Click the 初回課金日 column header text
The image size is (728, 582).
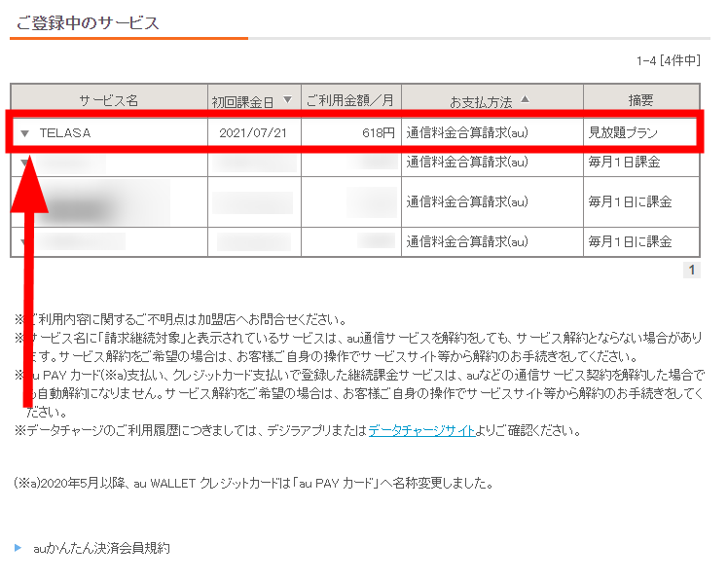click(242, 101)
